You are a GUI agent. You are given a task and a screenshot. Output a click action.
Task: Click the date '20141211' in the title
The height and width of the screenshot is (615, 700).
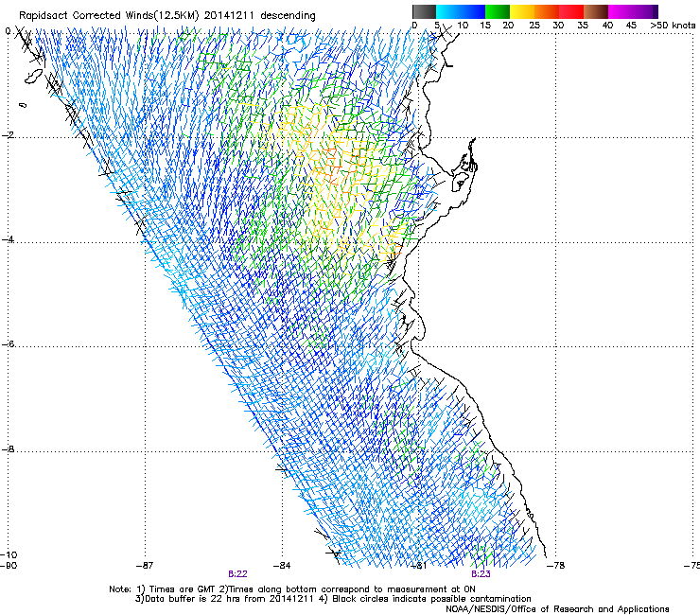[x=229, y=16]
